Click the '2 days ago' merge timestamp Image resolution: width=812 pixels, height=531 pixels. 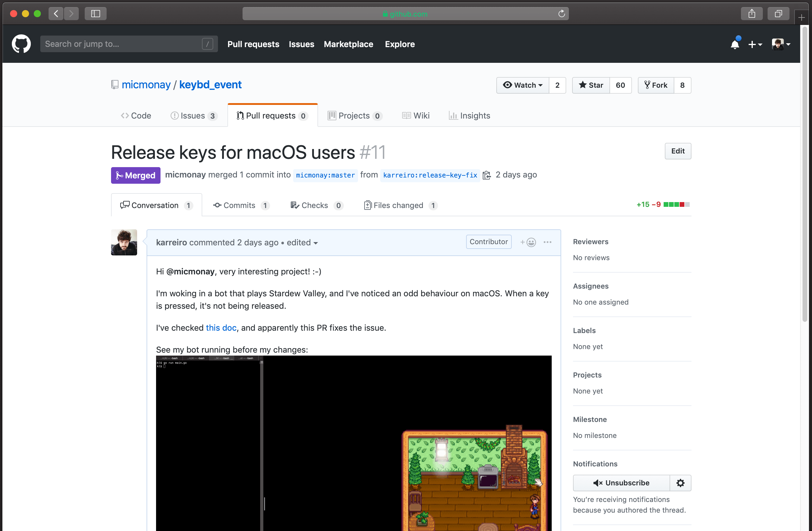coord(516,175)
